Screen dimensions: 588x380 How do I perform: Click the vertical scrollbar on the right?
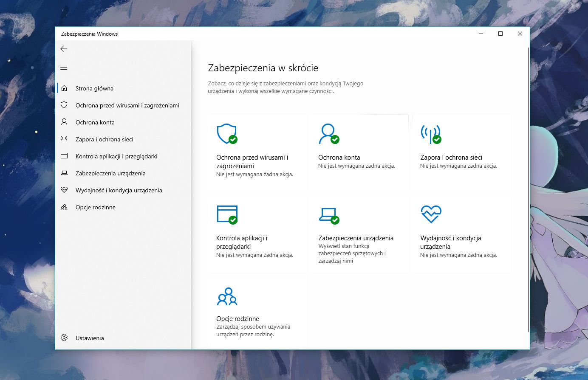click(528, 190)
